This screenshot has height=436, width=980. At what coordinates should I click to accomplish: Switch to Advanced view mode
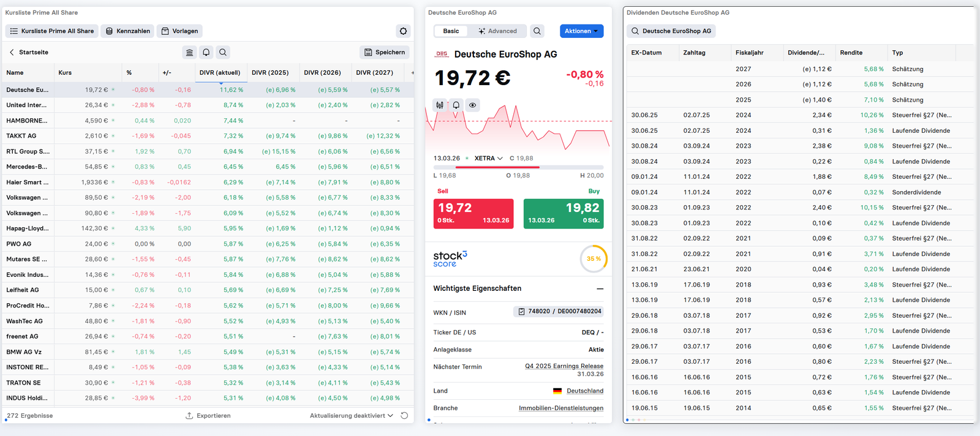pos(497,31)
